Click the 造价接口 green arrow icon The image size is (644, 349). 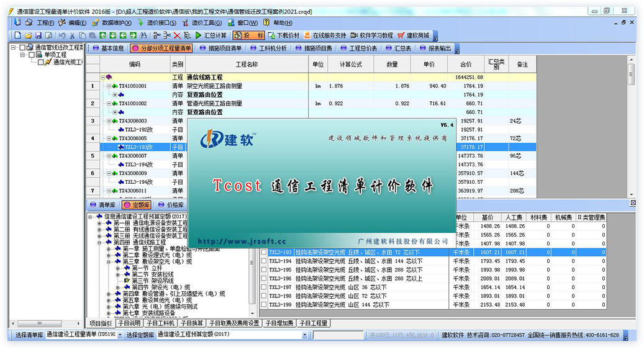coord(140,22)
